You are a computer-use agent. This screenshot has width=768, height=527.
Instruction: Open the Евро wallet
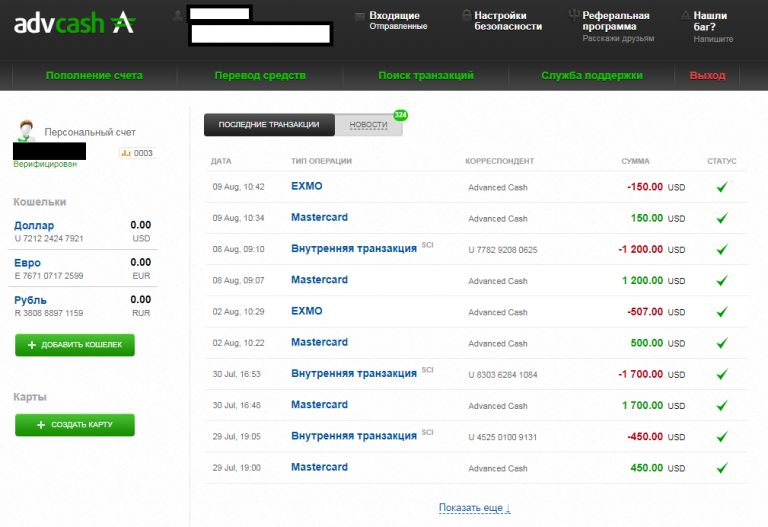click(27, 263)
